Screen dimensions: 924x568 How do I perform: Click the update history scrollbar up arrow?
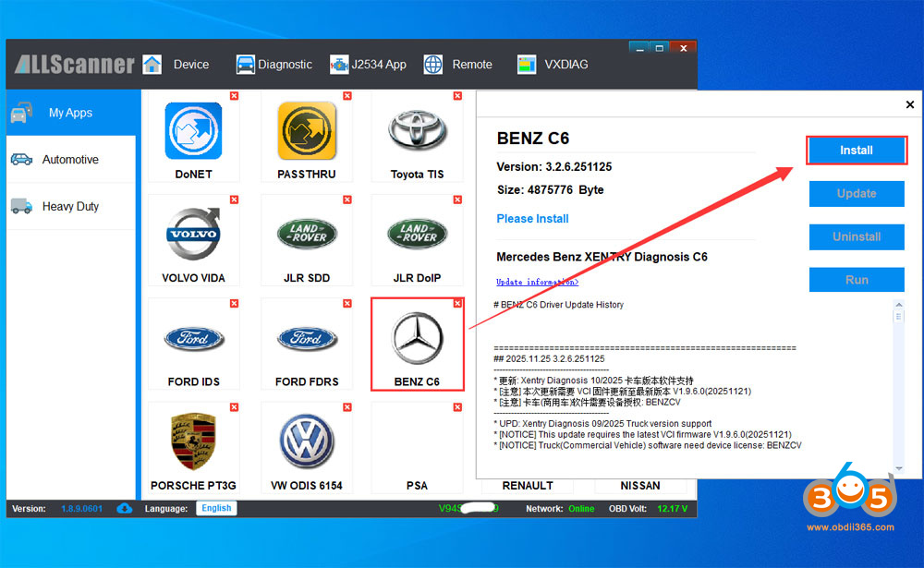[x=898, y=306]
